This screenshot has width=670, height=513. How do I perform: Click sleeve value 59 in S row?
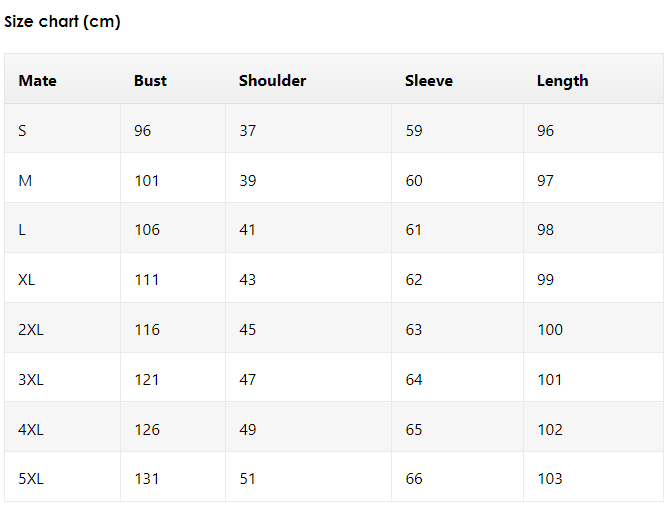pos(413,131)
